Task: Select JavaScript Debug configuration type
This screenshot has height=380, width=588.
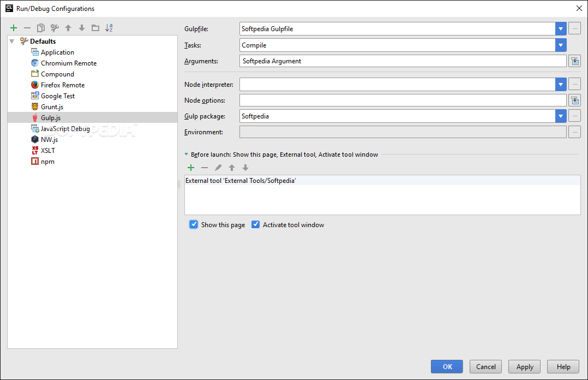Action: pyautogui.click(x=65, y=128)
